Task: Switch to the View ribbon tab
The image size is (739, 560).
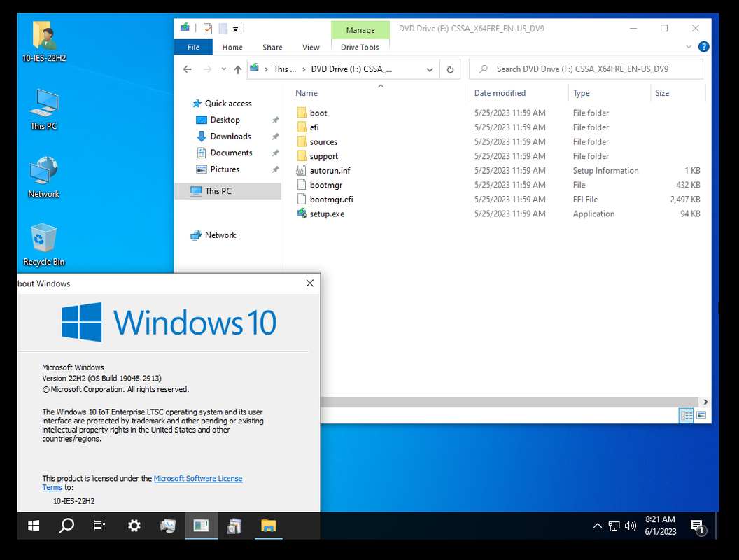Action: pyautogui.click(x=311, y=47)
